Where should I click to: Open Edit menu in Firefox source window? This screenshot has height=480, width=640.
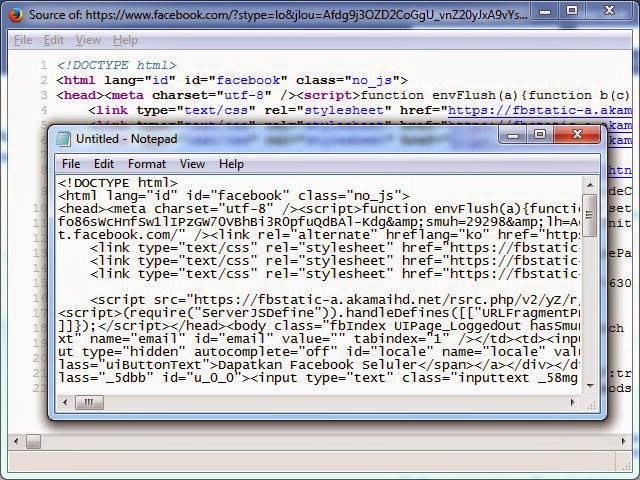pyautogui.click(x=54, y=40)
